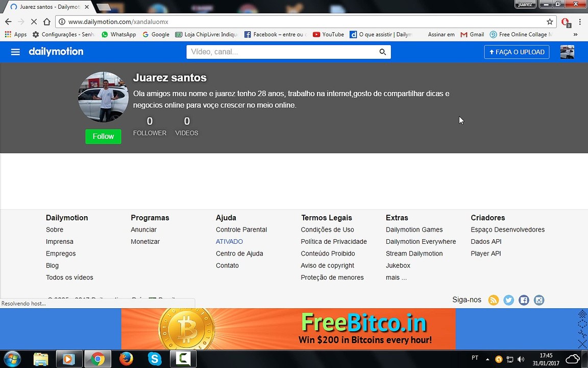Open Dailymotion Twitter icon

508,300
